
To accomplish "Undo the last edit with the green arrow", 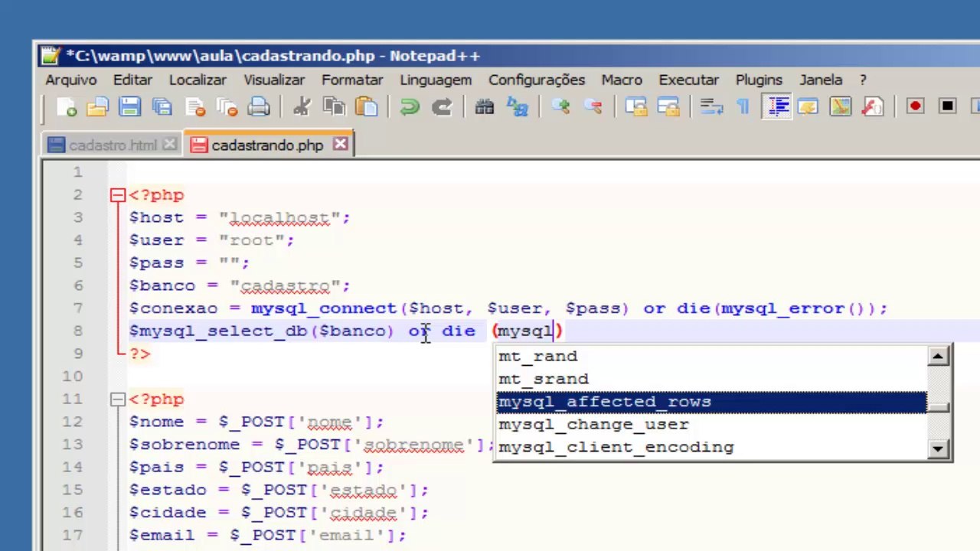I will tap(410, 106).
